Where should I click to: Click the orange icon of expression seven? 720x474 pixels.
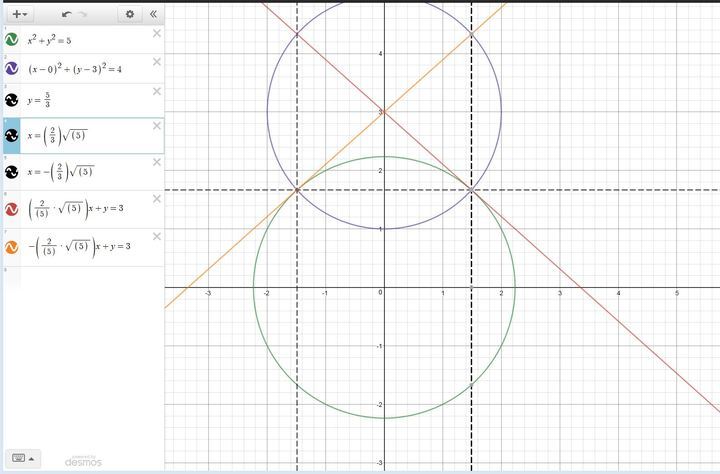[11, 246]
